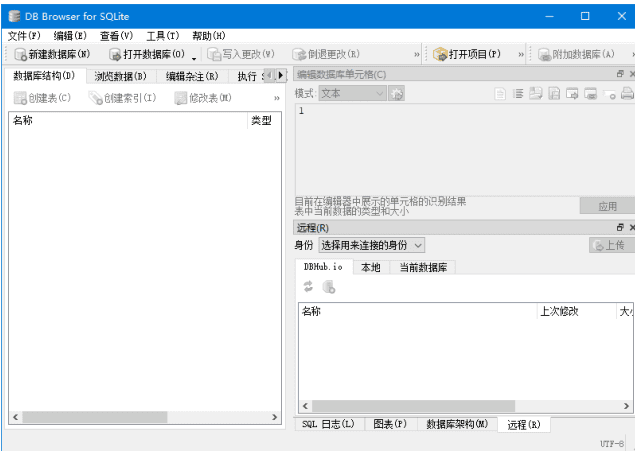Click the 创建表(C) button
Viewport: 635px width, 451px height.
pos(42,98)
